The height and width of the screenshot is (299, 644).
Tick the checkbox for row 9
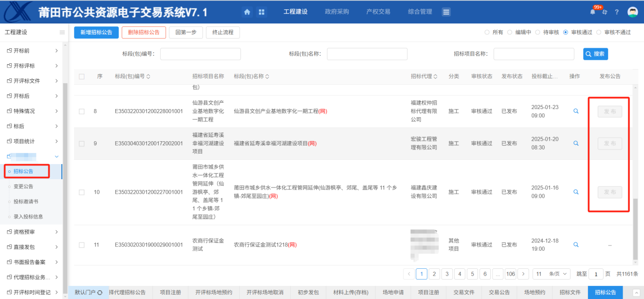pos(82,144)
